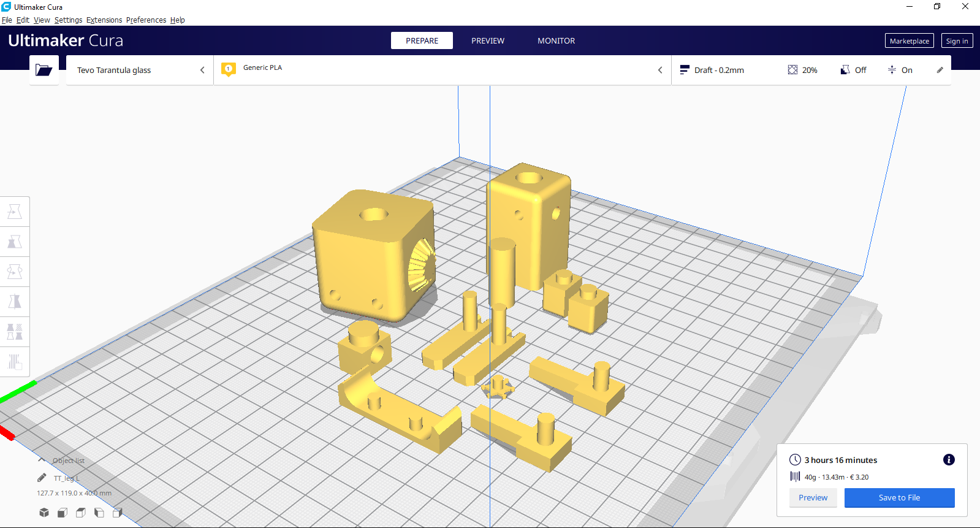This screenshot has height=528, width=980.
Task: Switch to the PREVIEW tab
Action: (487, 40)
